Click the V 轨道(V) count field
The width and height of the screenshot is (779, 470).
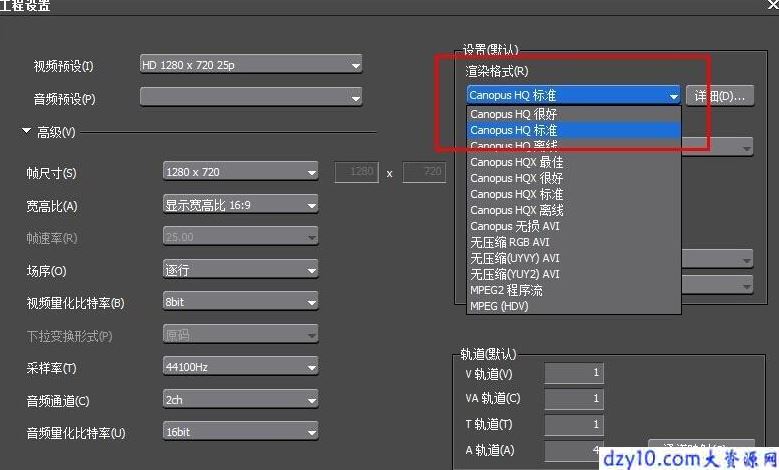[x=574, y=373]
